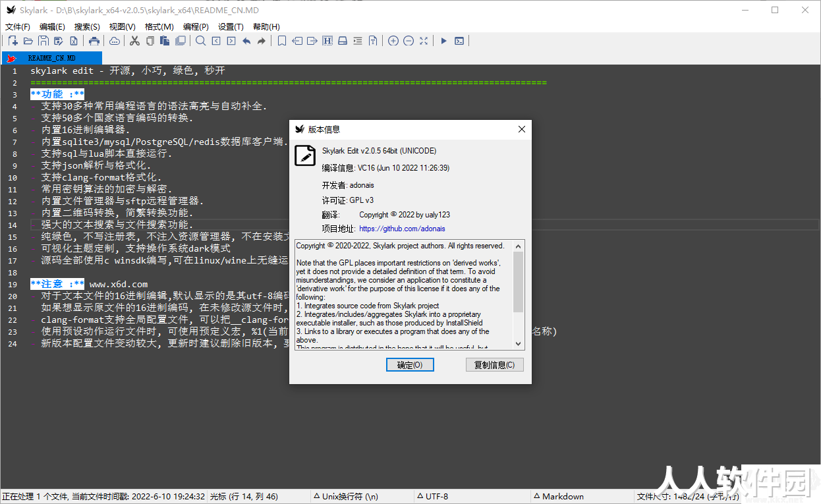Find previous match with left-arrow box icon
Viewport: 821px width, 504px height.
tap(216, 41)
